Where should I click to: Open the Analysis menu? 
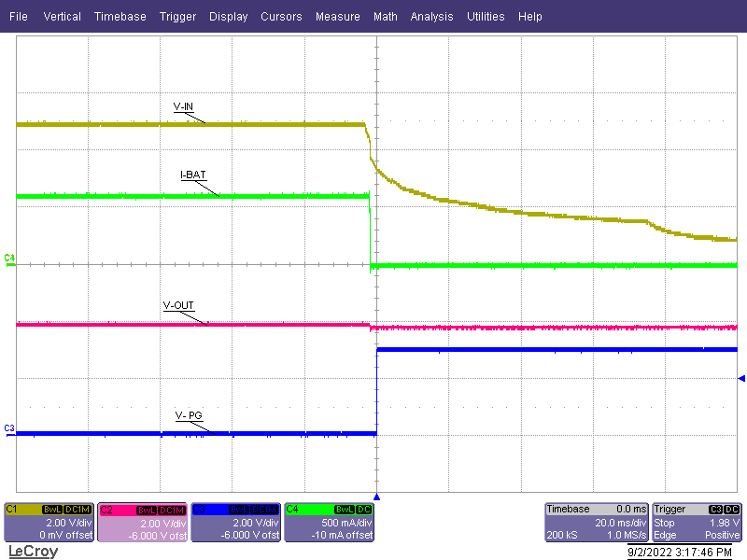coord(431,16)
